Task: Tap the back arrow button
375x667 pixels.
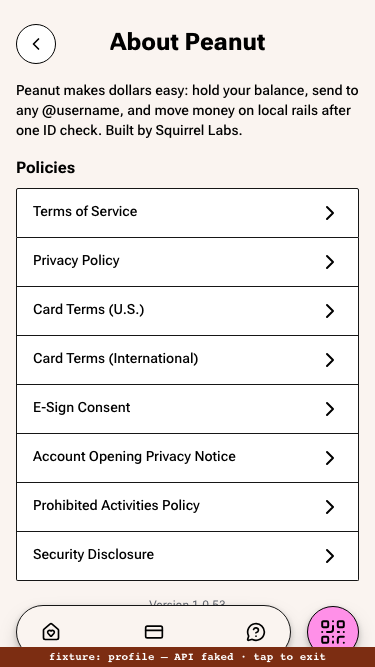Action: click(x=36, y=44)
